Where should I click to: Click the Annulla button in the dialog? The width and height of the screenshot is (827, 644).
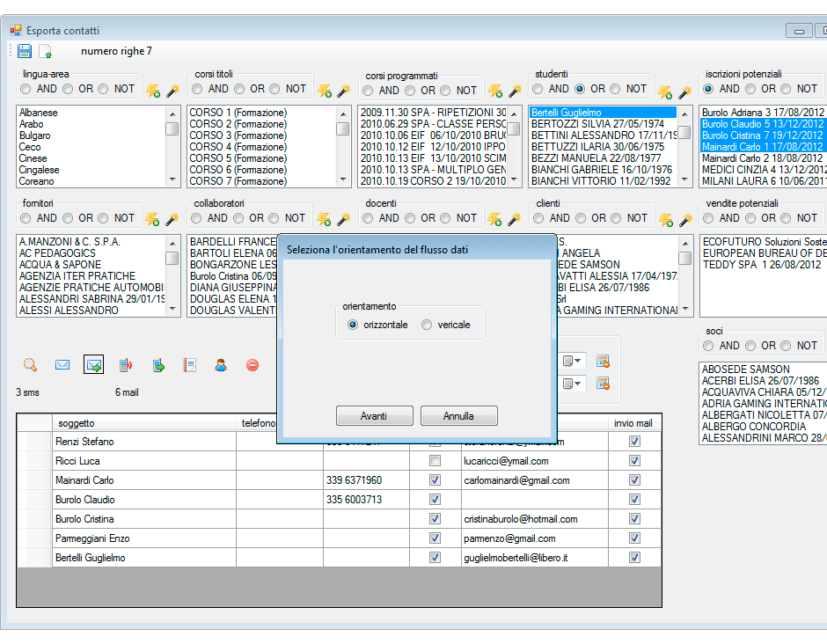coord(459,416)
